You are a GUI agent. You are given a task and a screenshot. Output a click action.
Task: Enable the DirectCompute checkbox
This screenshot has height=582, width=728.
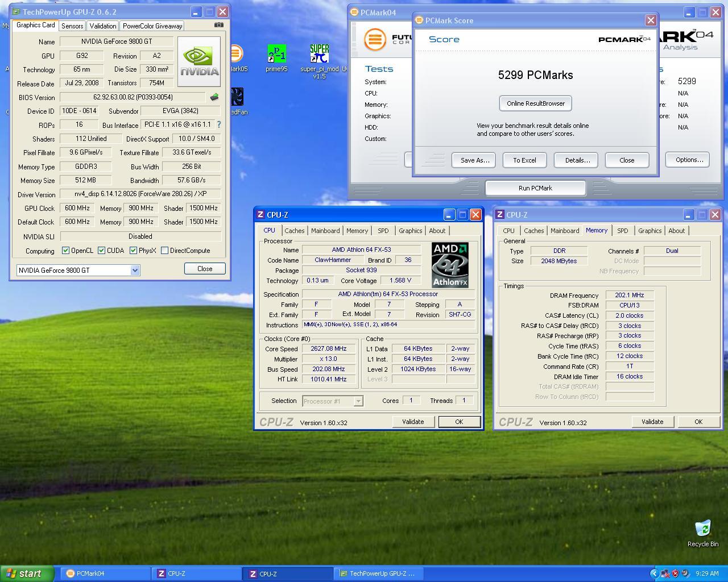(x=164, y=250)
